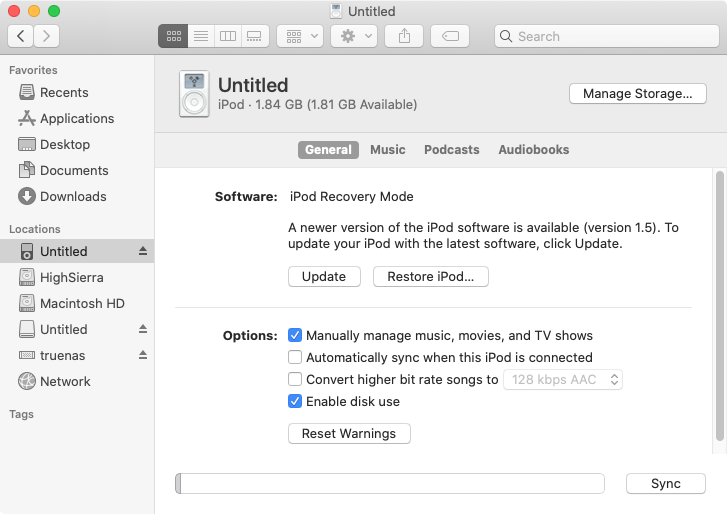This screenshot has width=727, height=514.
Task: Uncheck Enable disk use
Action: 295,401
